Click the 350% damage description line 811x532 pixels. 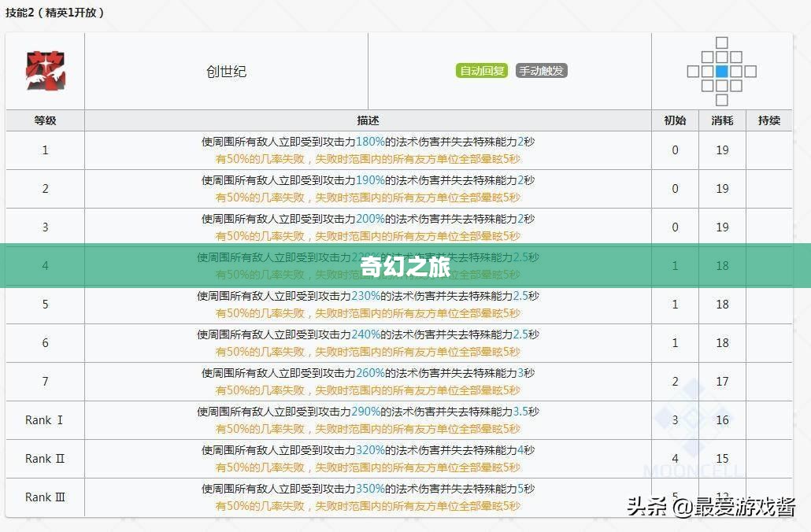coord(368,489)
